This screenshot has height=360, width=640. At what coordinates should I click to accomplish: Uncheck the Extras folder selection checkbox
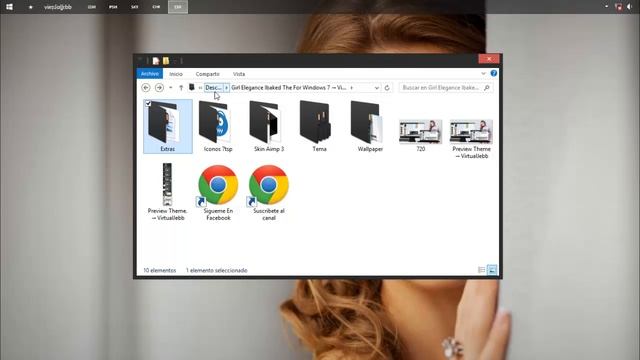pos(148,104)
